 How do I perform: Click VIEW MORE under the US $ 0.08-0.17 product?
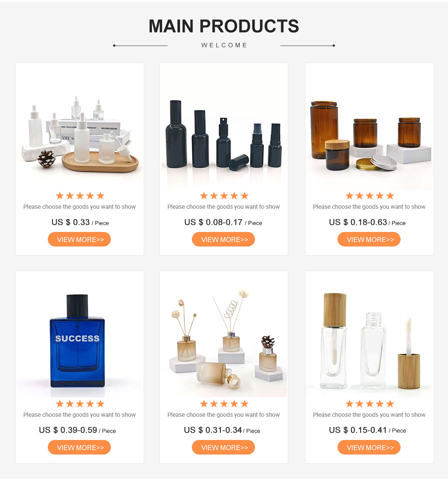(x=223, y=239)
